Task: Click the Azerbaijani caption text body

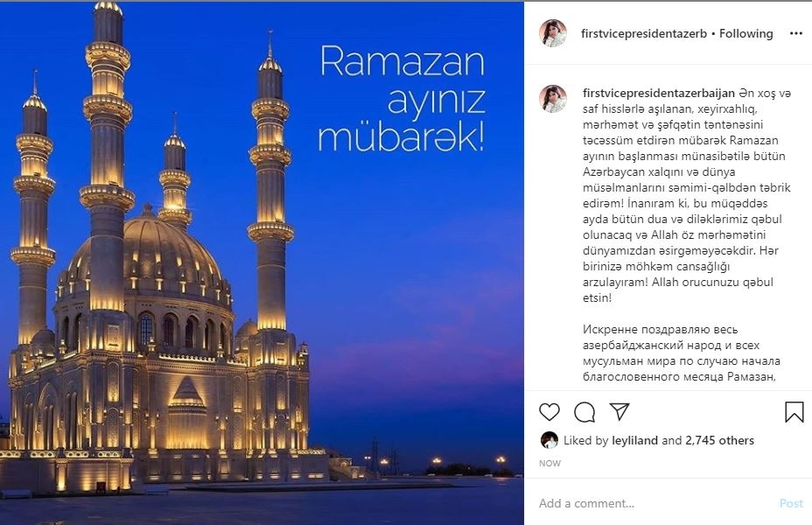Action: tap(687, 196)
